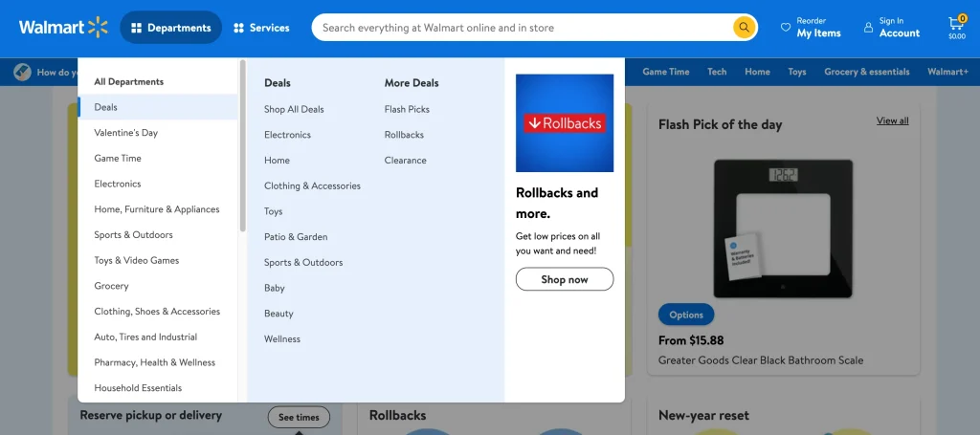The height and width of the screenshot is (435, 980).
Task: Click the Clearance deals link
Action: click(405, 161)
